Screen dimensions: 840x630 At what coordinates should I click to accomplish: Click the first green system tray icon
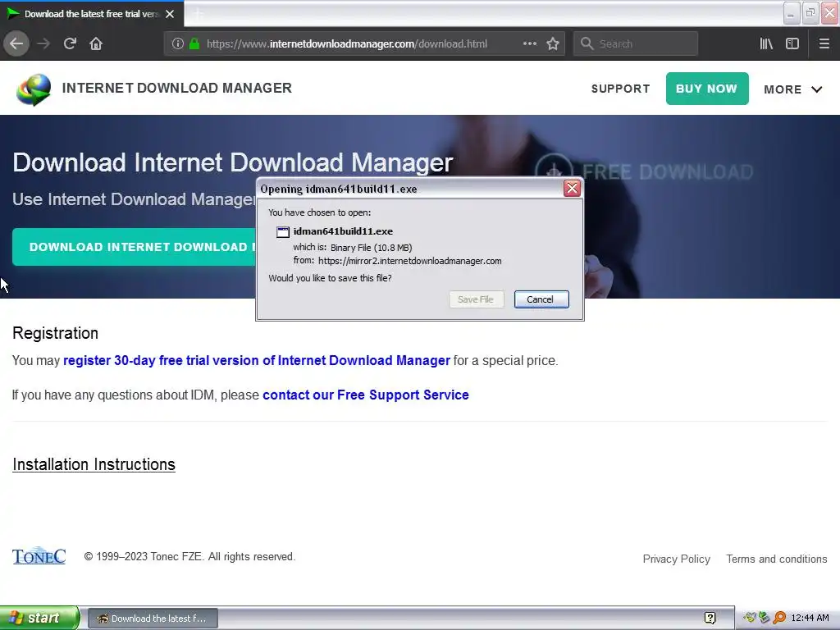(x=750, y=618)
